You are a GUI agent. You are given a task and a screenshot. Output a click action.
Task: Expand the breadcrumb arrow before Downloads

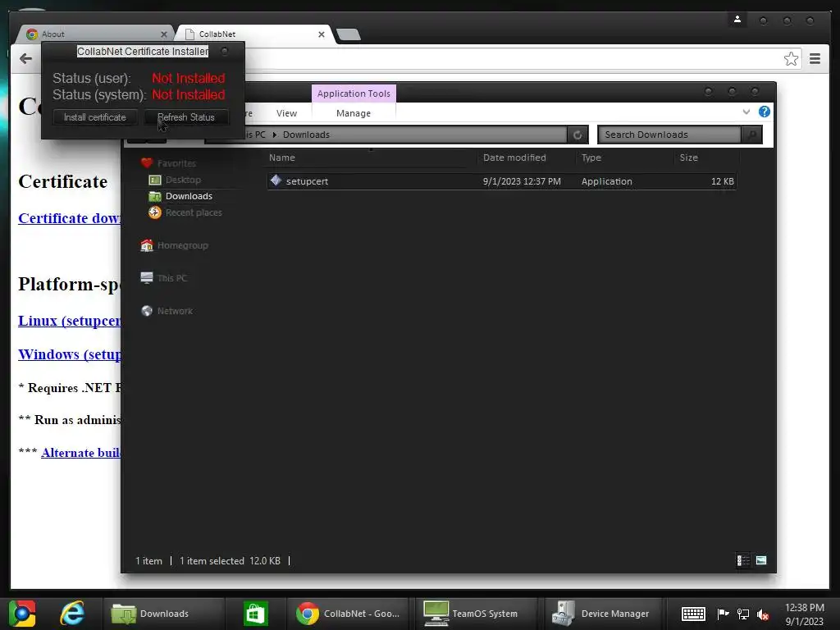274,135
